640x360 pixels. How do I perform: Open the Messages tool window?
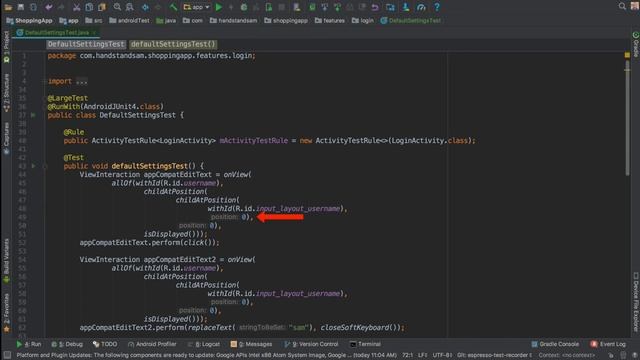pos(251,344)
